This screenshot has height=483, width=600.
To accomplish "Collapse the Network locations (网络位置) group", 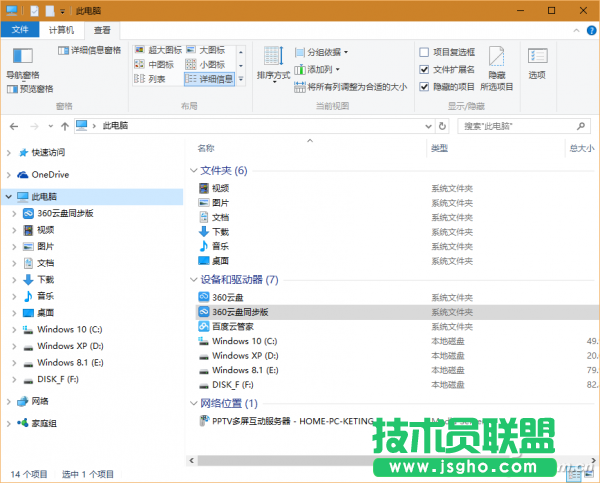I will 194,403.
